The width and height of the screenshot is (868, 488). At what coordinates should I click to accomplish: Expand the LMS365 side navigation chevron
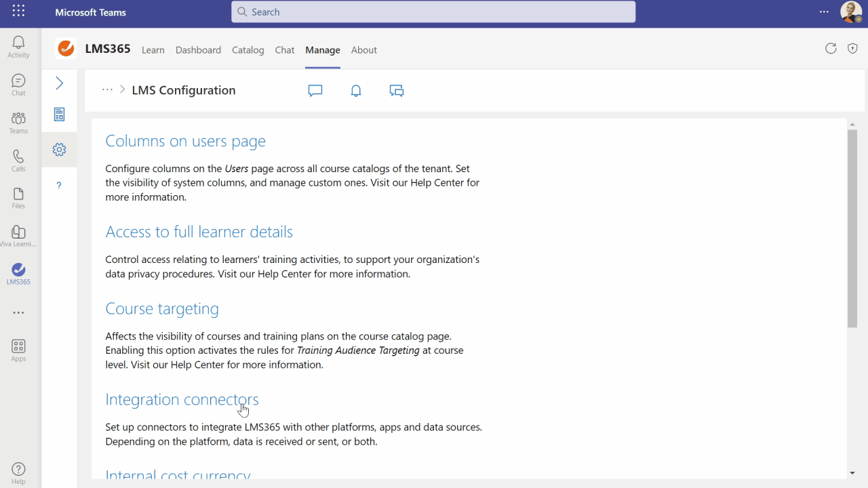[x=59, y=83]
